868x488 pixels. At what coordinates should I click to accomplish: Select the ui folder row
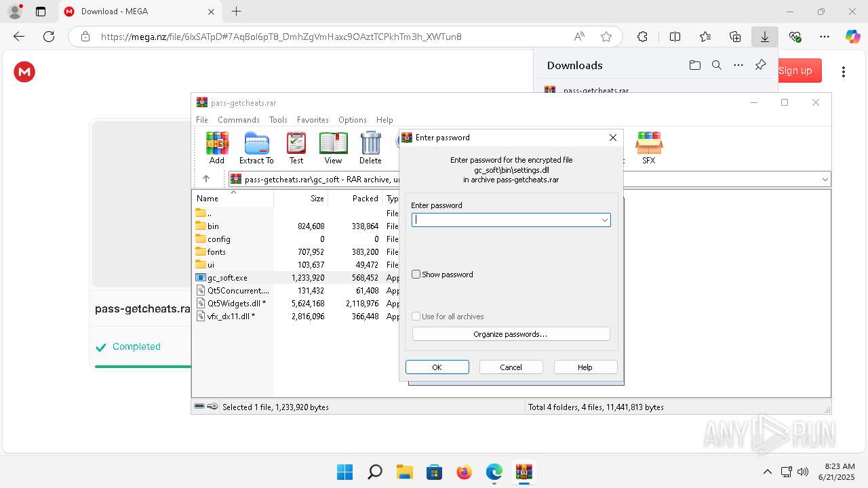point(296,265)
